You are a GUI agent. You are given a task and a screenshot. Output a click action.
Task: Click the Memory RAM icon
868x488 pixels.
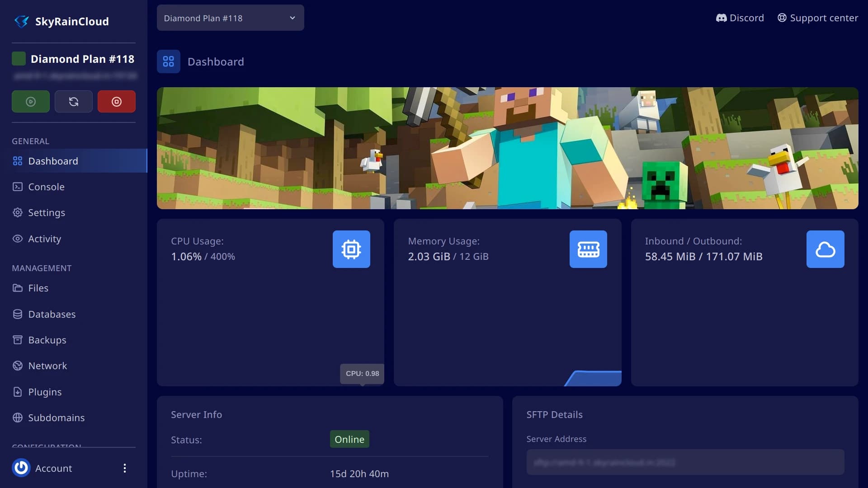588,249
